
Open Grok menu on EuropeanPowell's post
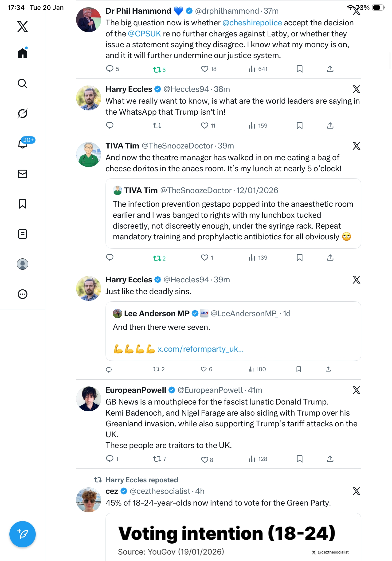[356, 390]
